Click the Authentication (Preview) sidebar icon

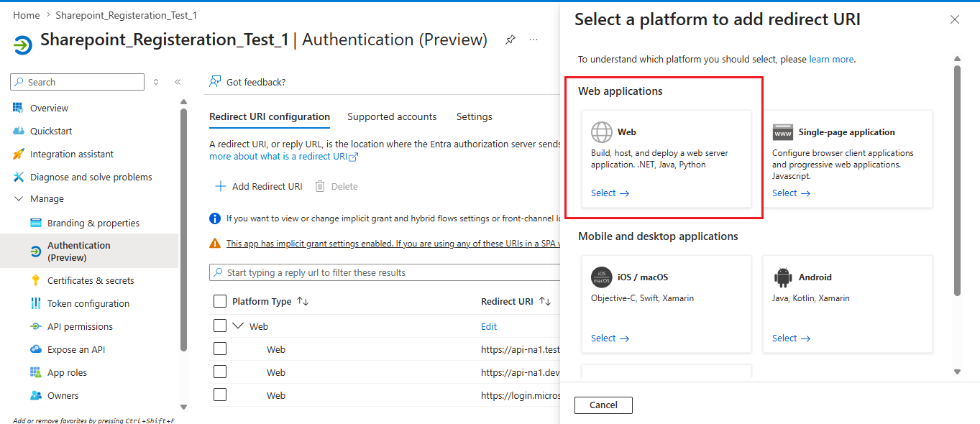click(36, 252)
